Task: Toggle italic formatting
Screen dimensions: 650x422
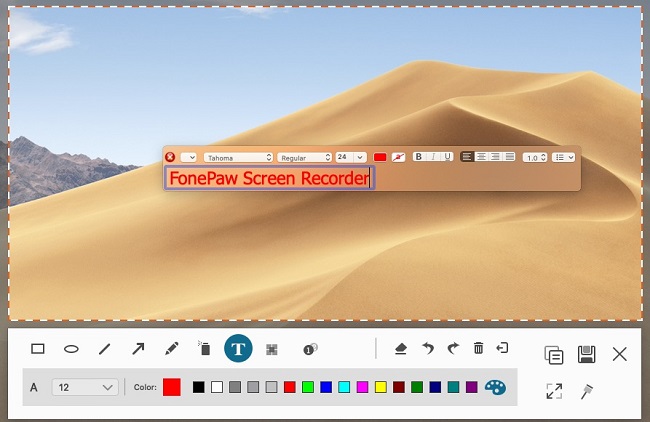Action: [433, 157]
